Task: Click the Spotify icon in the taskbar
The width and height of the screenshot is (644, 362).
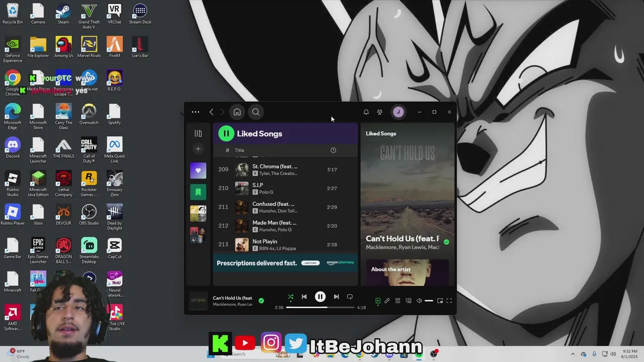Action: tap(419, 354)
